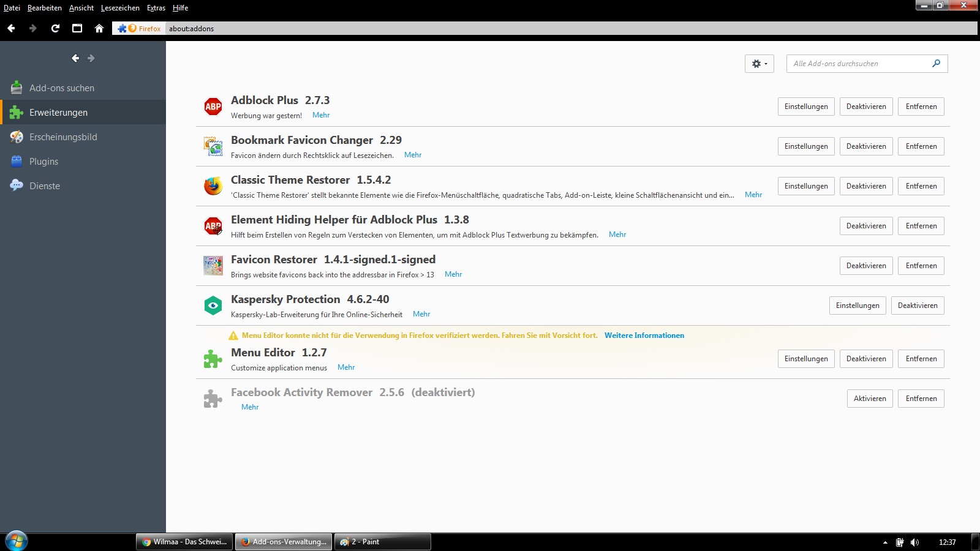Click the Adblock Plus ABP icon

(213, 107)
